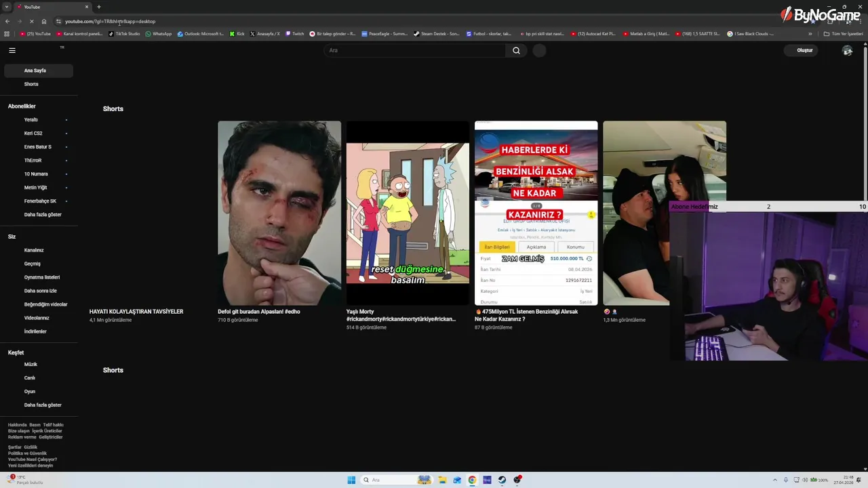Click the browser back arrow

coord(7,21)
